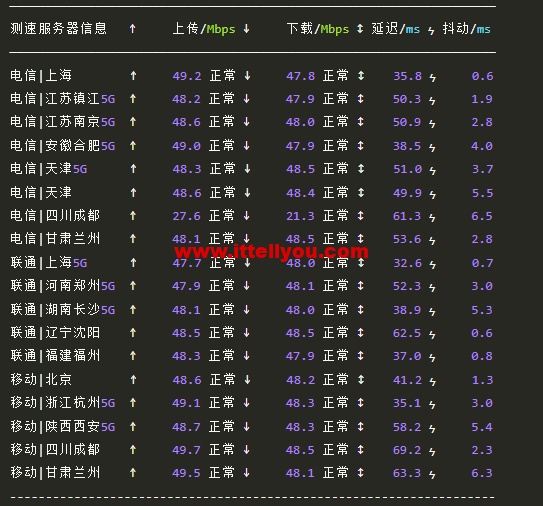Screen dimensions: 543x506
Task: Click latency 53.6 in 电信|甘肃兰州 row
Action: (407, 239)
